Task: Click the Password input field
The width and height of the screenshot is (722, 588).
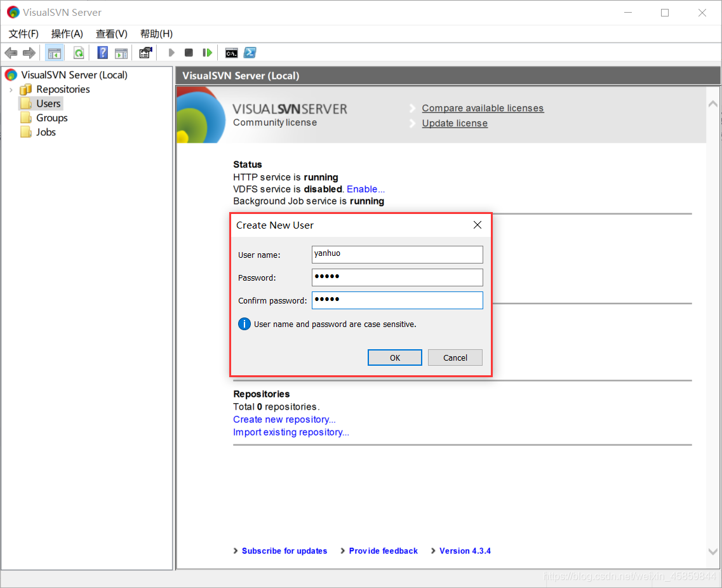Action: pos(398,277)
